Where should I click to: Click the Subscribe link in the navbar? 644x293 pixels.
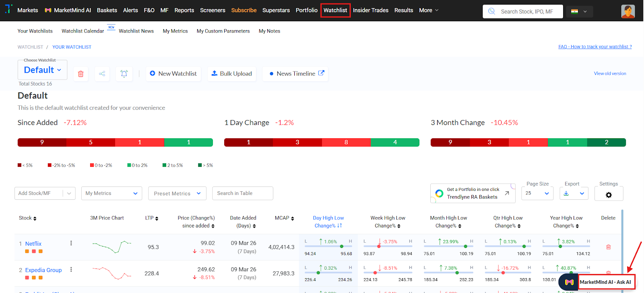click(x=244, y=10)
